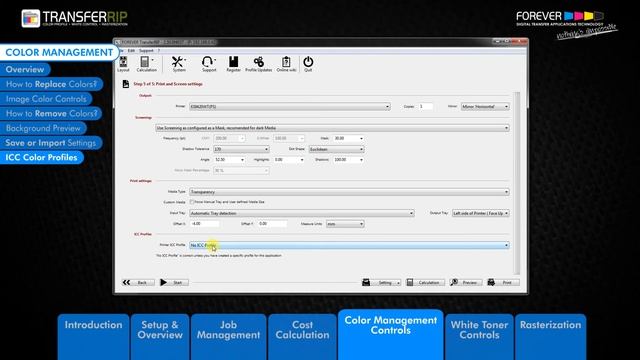The image size is (640, 360).
Task: Click the Preview button
Action: pyautogui.click(x=466, y=282)
